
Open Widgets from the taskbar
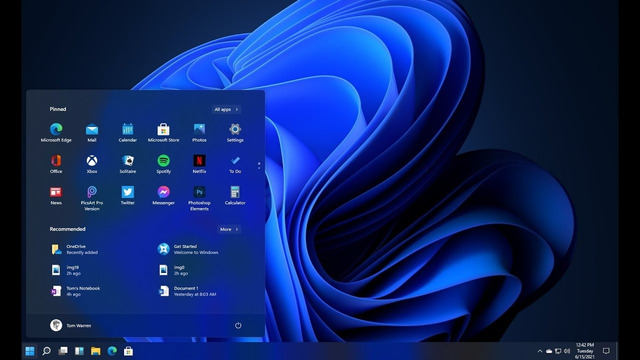[79, 351]
